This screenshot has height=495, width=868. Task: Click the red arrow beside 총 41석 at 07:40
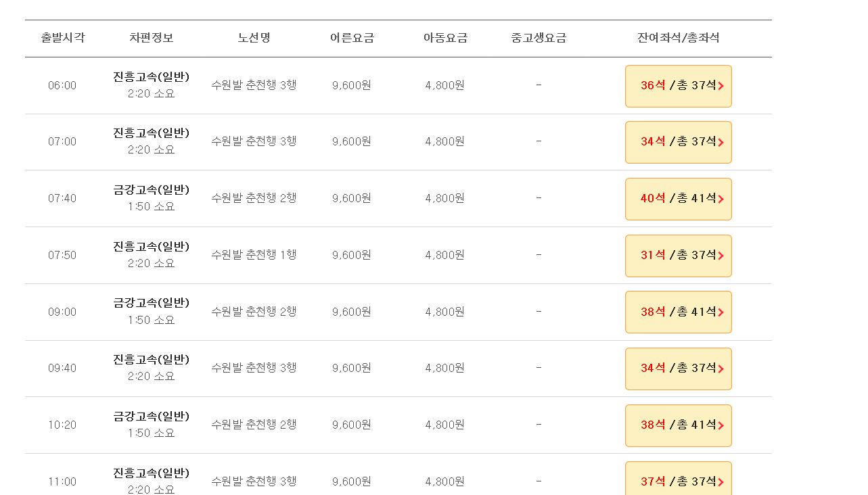(721, 199)
